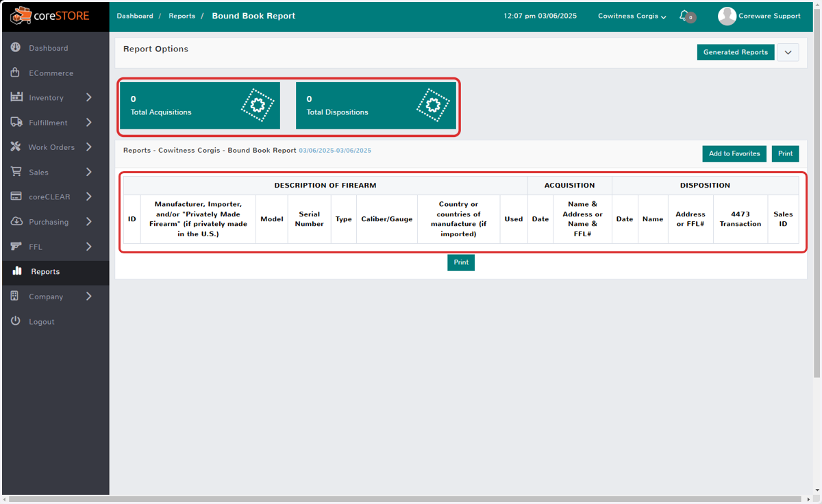Click the Bound Book Report breadcrumb title
The width and height of the screenshot is (822, 504).
(x=253, y=16)
